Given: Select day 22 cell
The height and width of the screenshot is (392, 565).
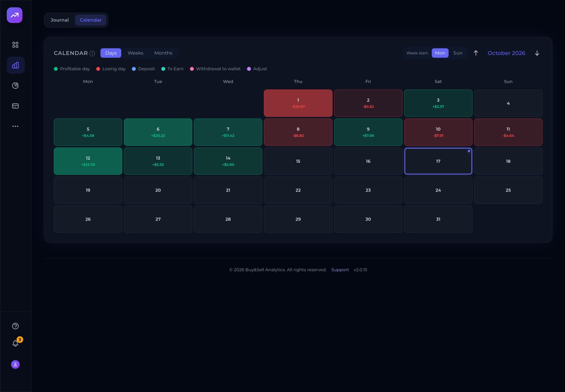Looking at the screenshot, I should pyautogui.click(x=298, y=190).
